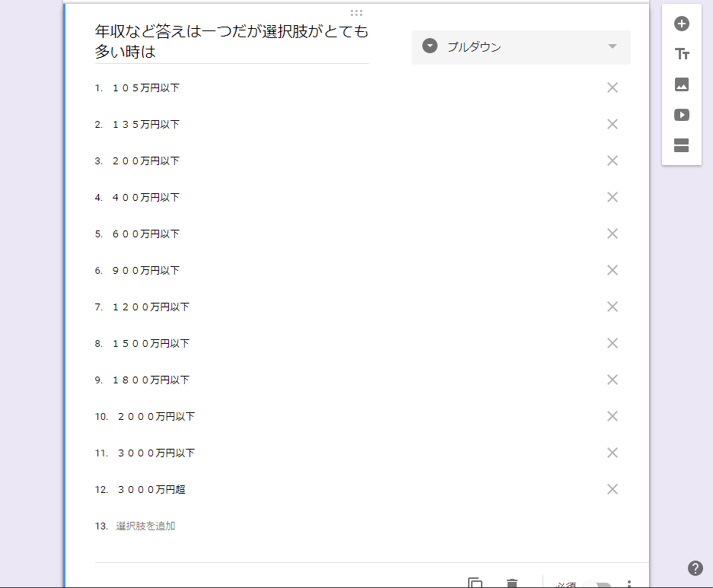713x588 pixels.
Task: Add a title and description block
Action: coord(682,54)
